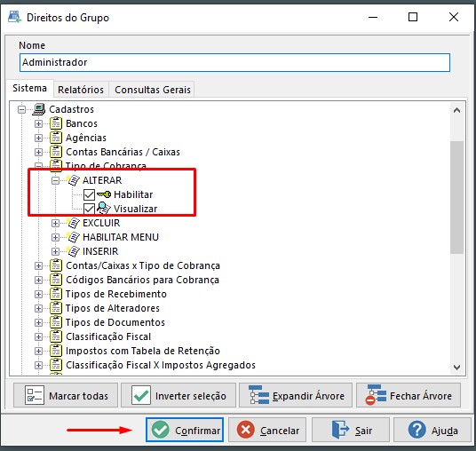Select the Visualizar tree label
The height and width of the screenshot is (451, 476).
click(135, 209)
